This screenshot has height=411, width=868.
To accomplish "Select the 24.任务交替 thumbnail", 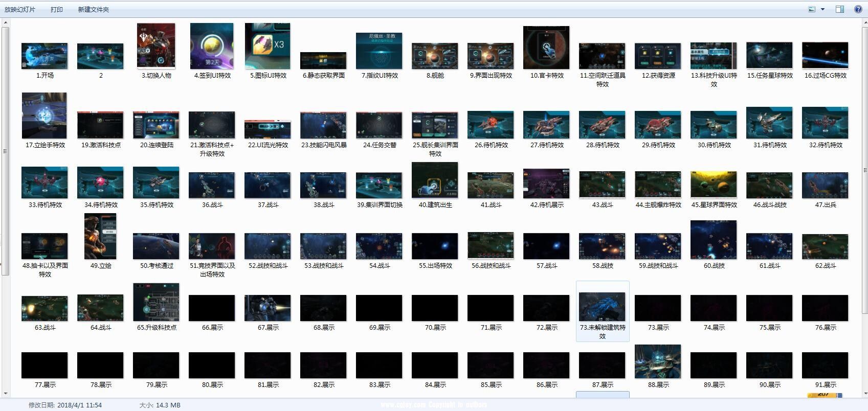I will pyautogui.click(x=379, y=125).
